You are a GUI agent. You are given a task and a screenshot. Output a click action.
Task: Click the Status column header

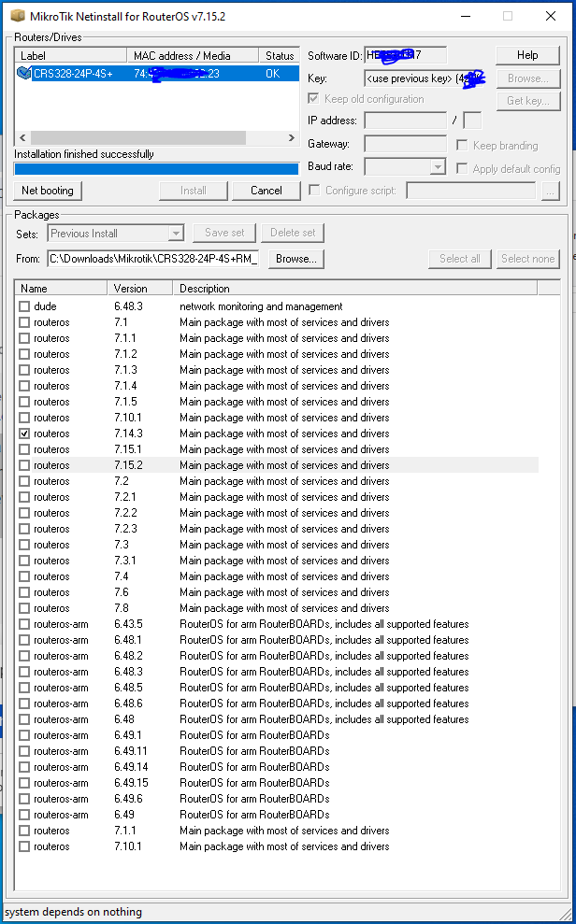pos(280,55)
